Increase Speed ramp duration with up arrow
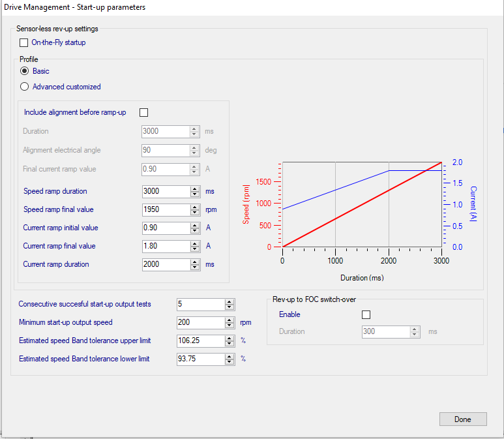The image size is (504, 439). tap(195, 189)
